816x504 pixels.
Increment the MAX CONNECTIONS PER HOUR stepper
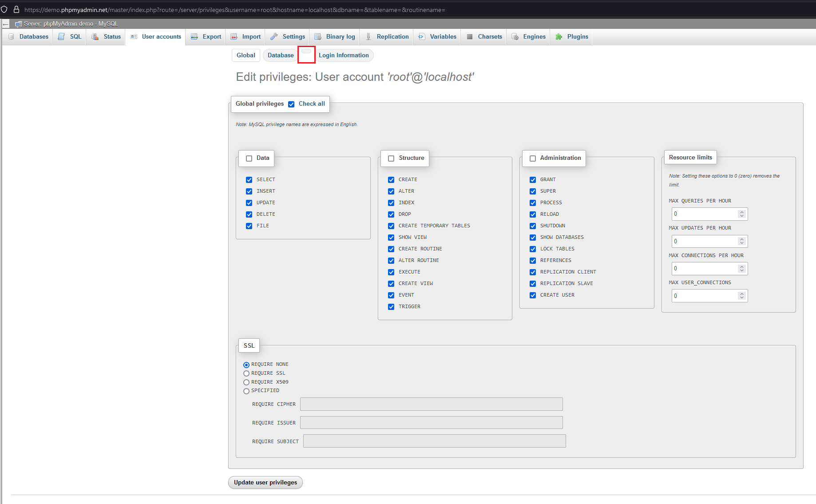742,266
